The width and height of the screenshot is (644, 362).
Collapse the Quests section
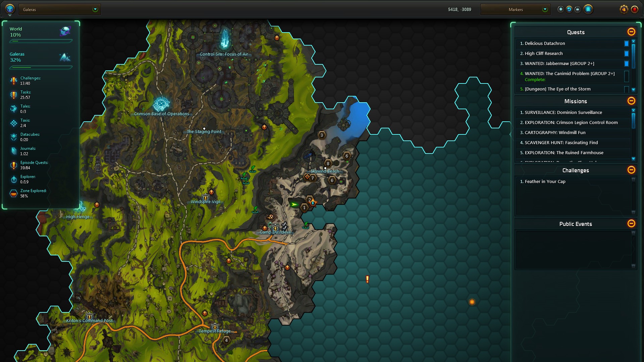(x=631, y=32)
